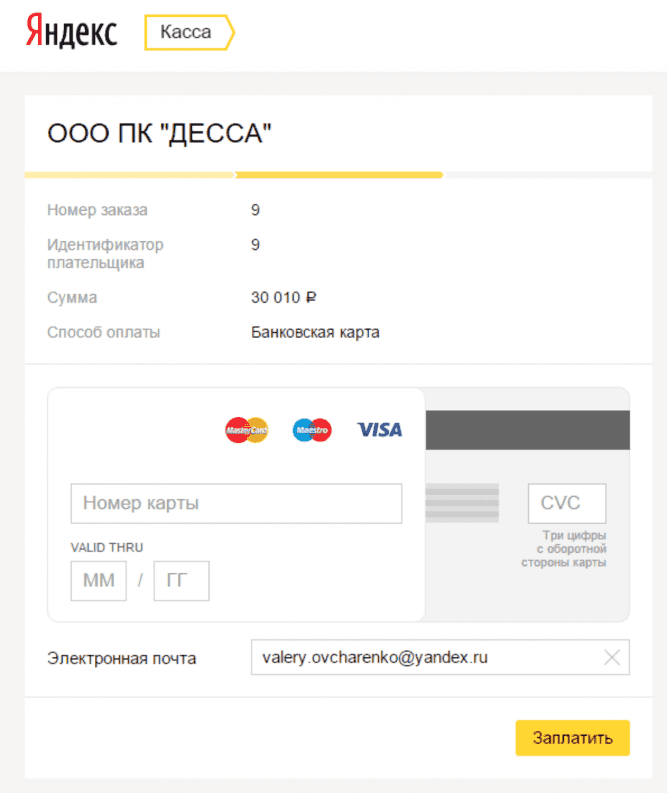Clear the email field with X icon
667x793 pixels.
612,657
